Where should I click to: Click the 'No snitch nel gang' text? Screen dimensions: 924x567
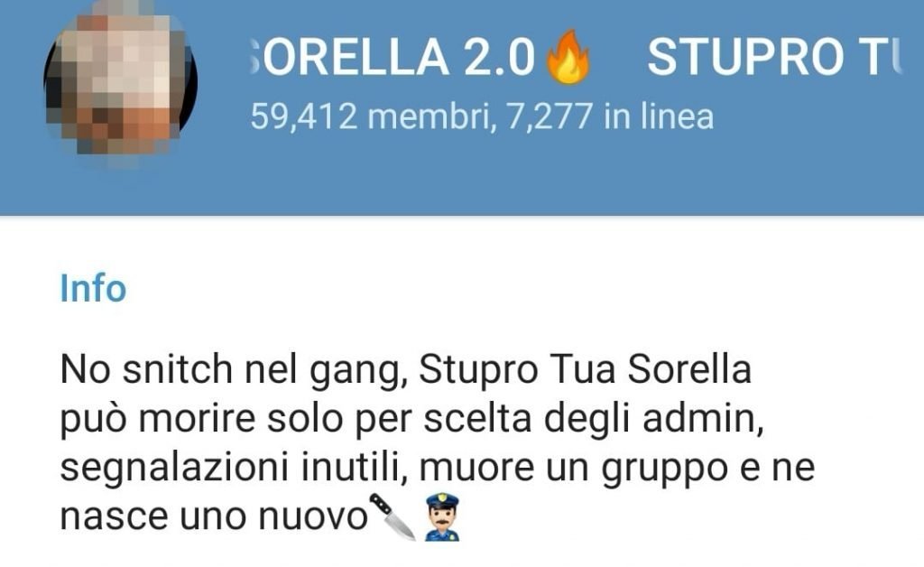point(234,370)
